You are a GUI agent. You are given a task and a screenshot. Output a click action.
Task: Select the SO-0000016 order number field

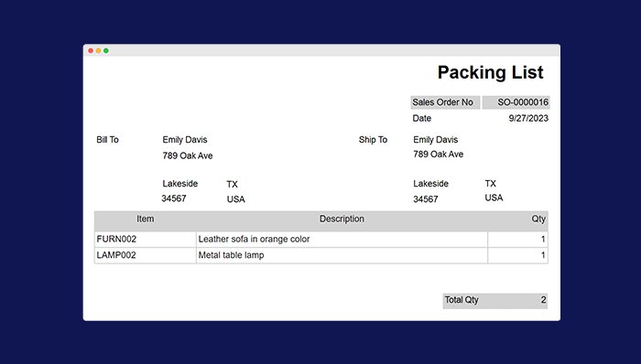[516, 102]
